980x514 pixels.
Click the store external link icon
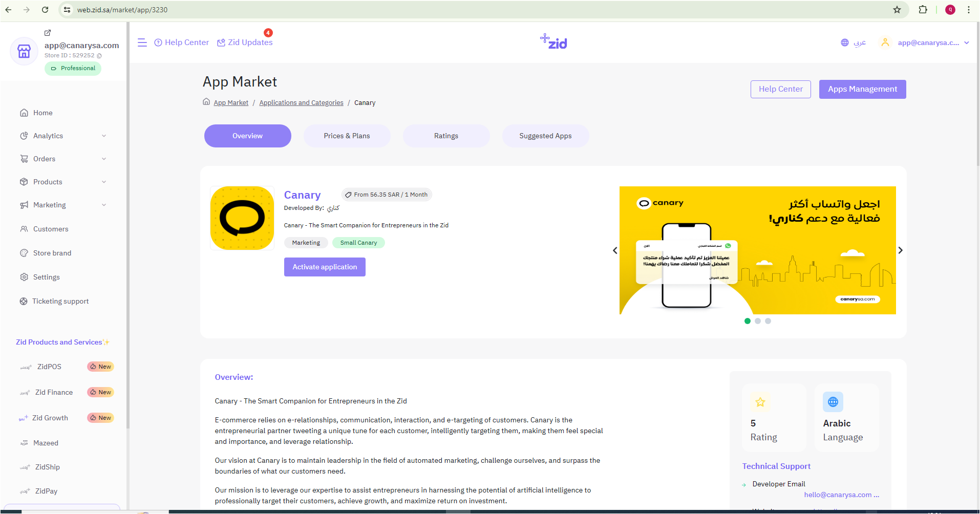click(x=48, y=33)
